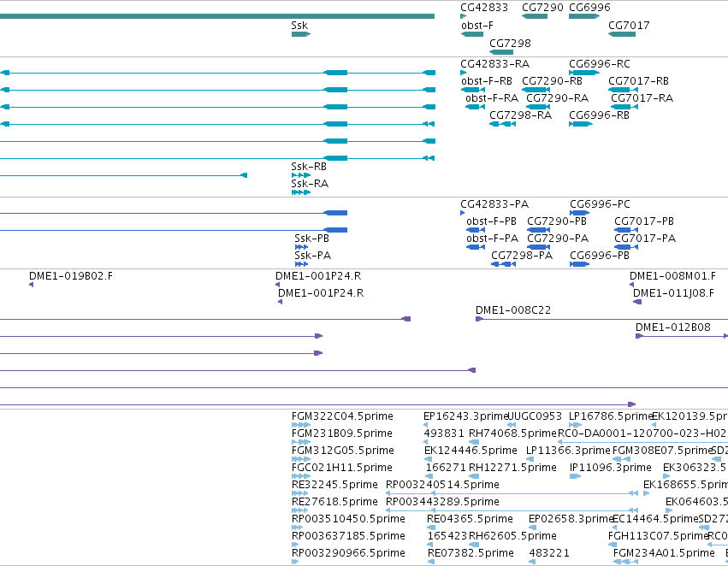728x566 pixels.
Task: Select the CG6996 gene feature
Action: pyautogui.click(x=584, y=16)
